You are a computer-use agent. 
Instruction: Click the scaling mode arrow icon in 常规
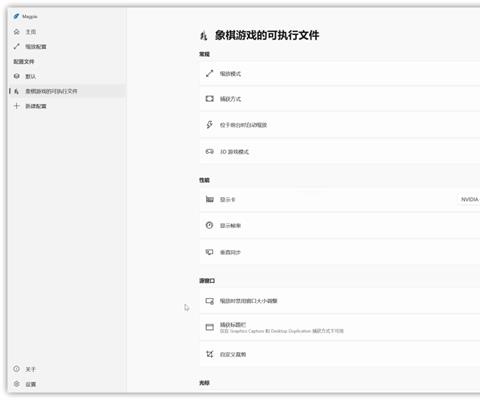coord(209,74)
